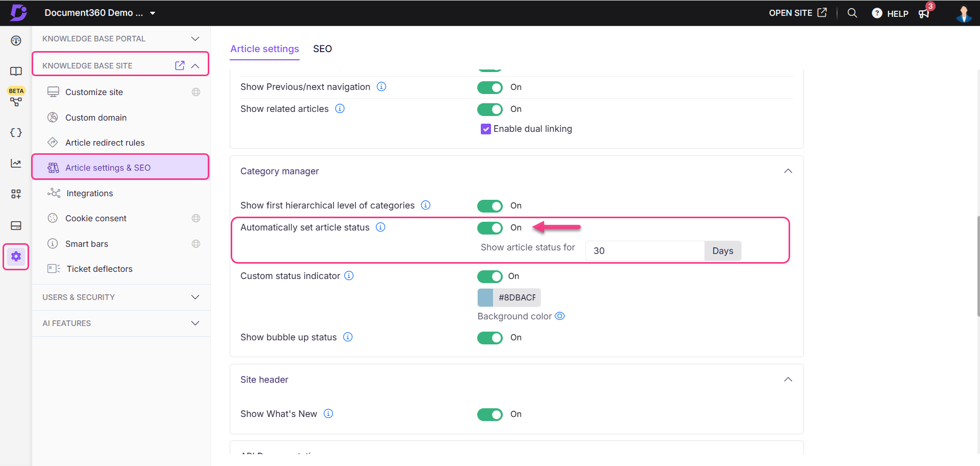
Task: Click info icon for Show bubble up status
Action: point(348,337)
